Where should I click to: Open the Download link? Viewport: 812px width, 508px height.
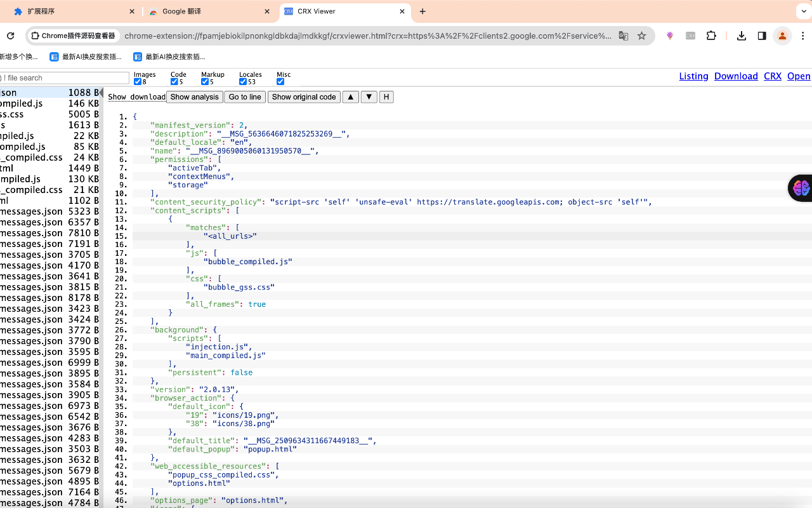coord(736,76)
